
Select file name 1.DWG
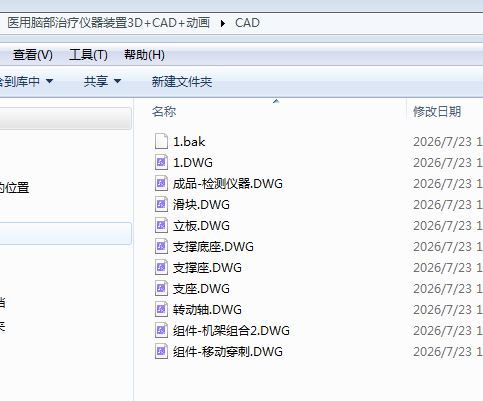193,163
